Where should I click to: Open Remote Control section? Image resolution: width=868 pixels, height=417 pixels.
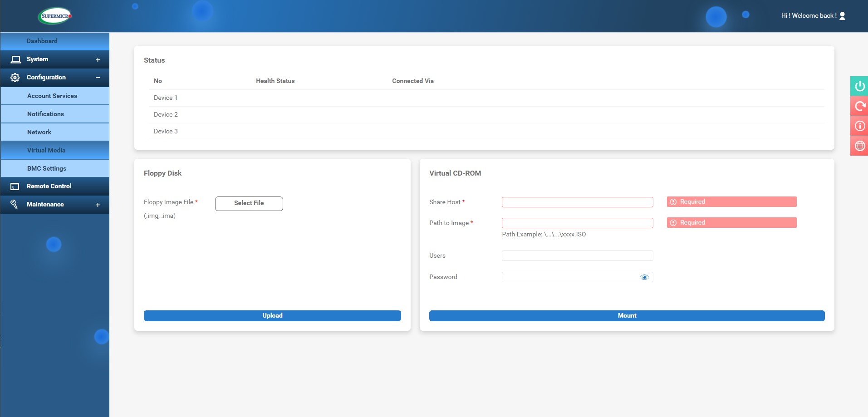[49, 186]
